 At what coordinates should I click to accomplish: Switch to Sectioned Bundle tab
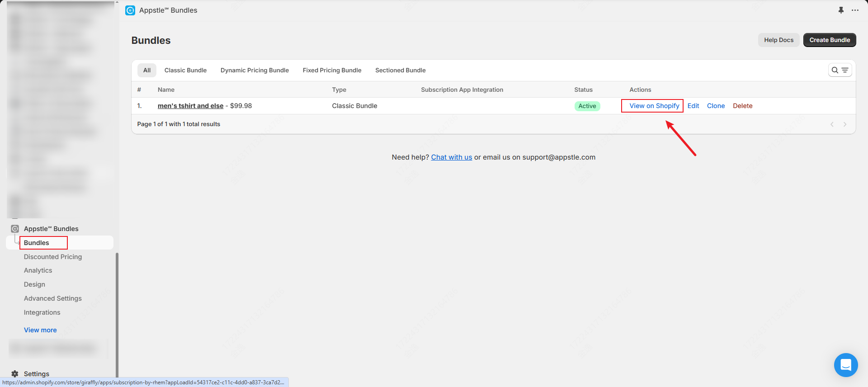(400, 70)
